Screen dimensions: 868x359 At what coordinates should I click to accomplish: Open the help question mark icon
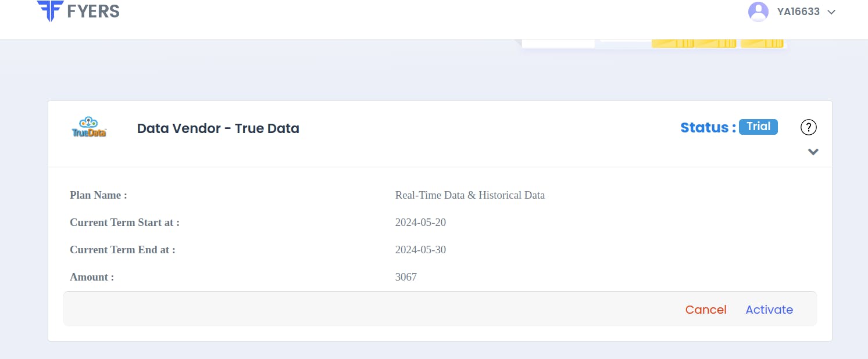point(809,127)
